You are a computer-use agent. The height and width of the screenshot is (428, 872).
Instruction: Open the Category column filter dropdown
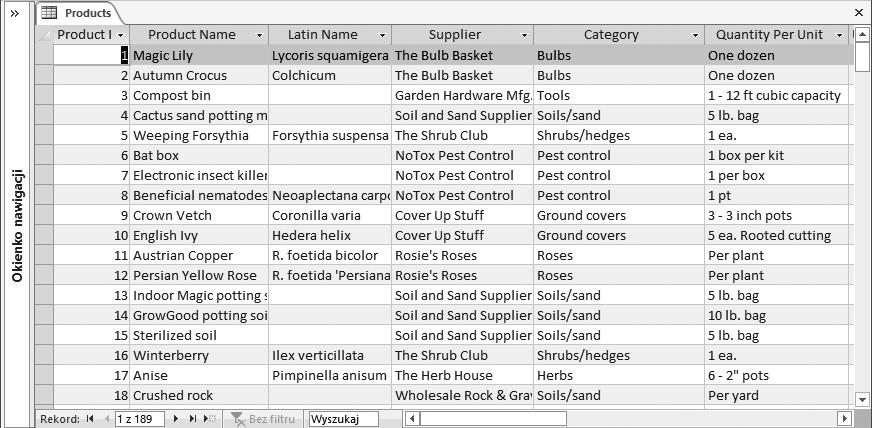695,35
